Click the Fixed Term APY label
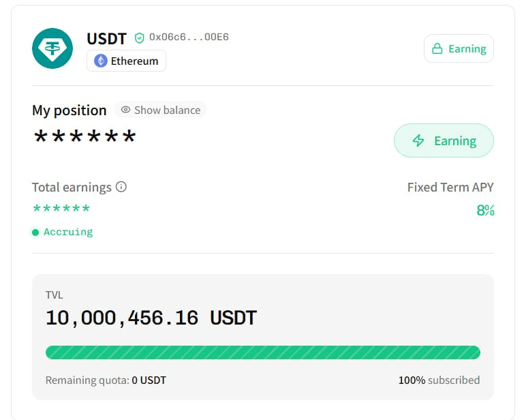This screenshot has height=420, width=524. [450, 187]
